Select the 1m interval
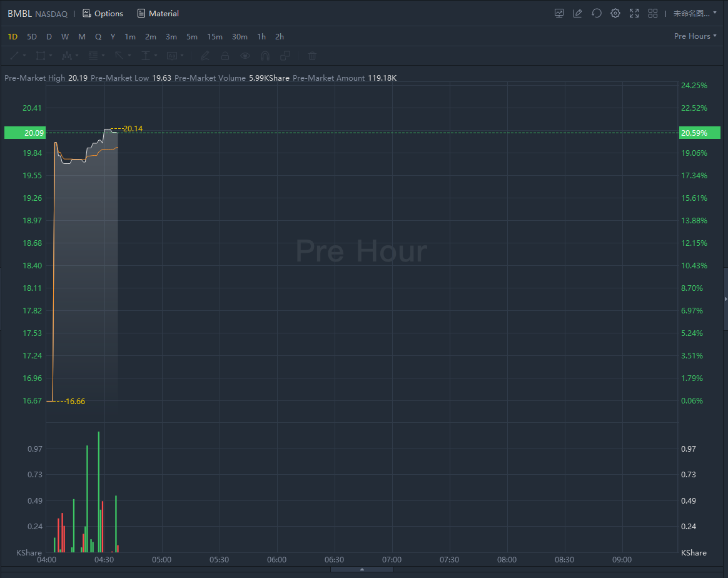728x578 pixels. (x=130, y=37)
